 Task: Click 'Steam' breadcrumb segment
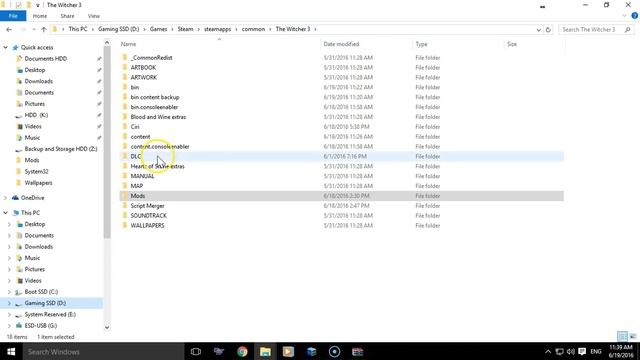(x=185, y=29)
